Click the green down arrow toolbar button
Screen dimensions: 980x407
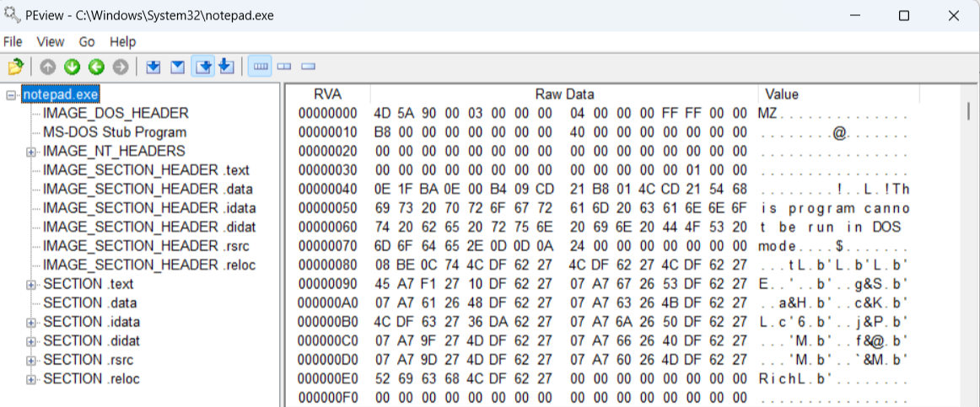72,67
